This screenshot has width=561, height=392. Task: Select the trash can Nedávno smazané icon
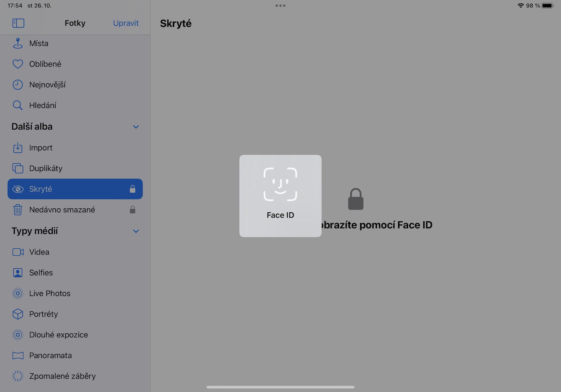click(x=18, y=210)
